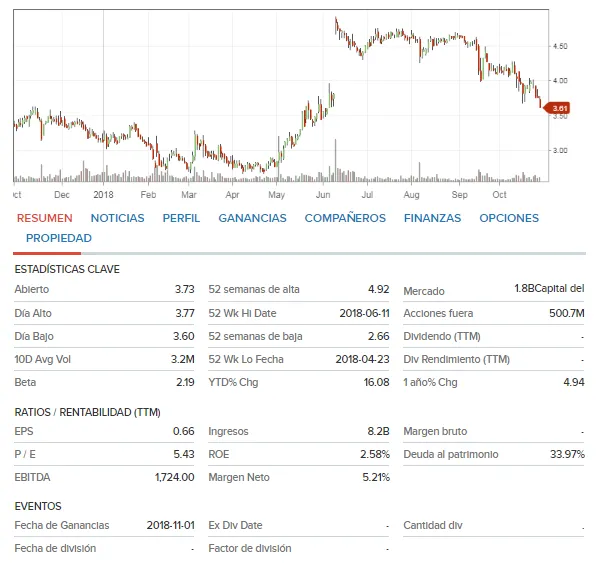Click the Aug label on the time axis

[x=411, y=195]
